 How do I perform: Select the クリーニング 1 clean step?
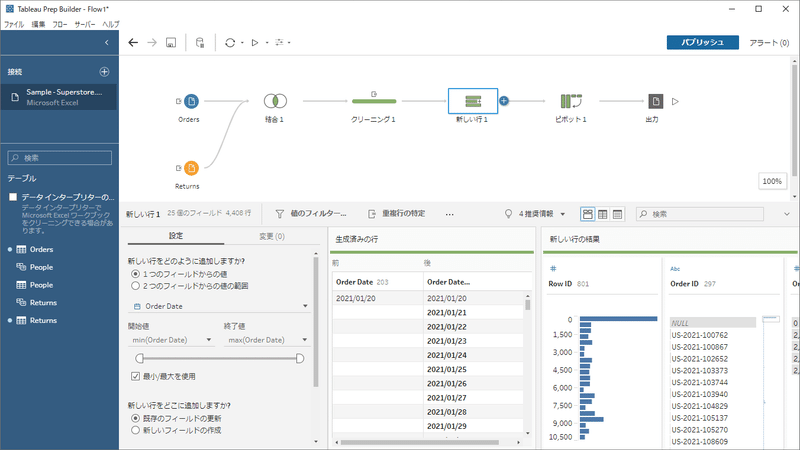click(x=374, y=101)
